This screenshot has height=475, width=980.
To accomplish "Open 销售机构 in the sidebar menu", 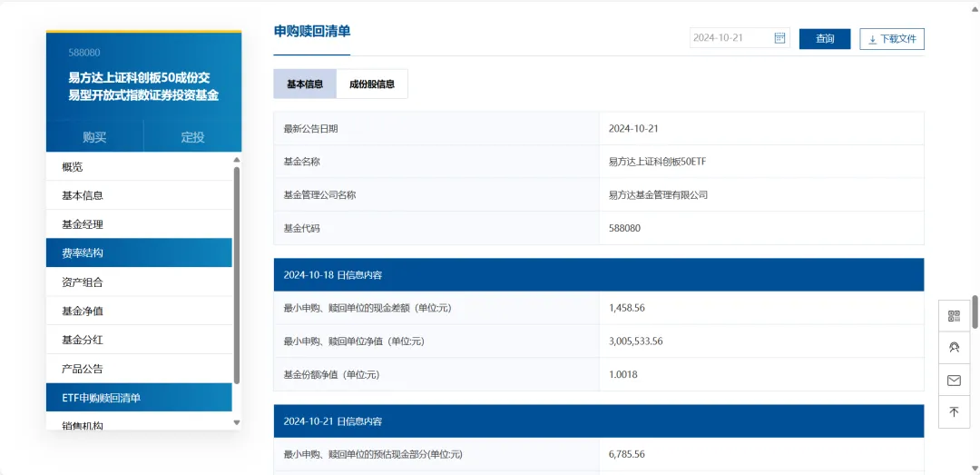I will (139, 421).
